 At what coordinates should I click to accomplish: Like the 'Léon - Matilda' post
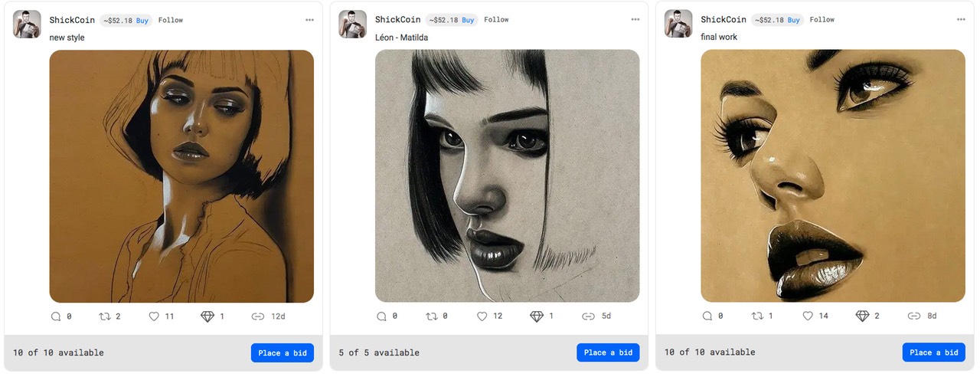pos(482,316)
